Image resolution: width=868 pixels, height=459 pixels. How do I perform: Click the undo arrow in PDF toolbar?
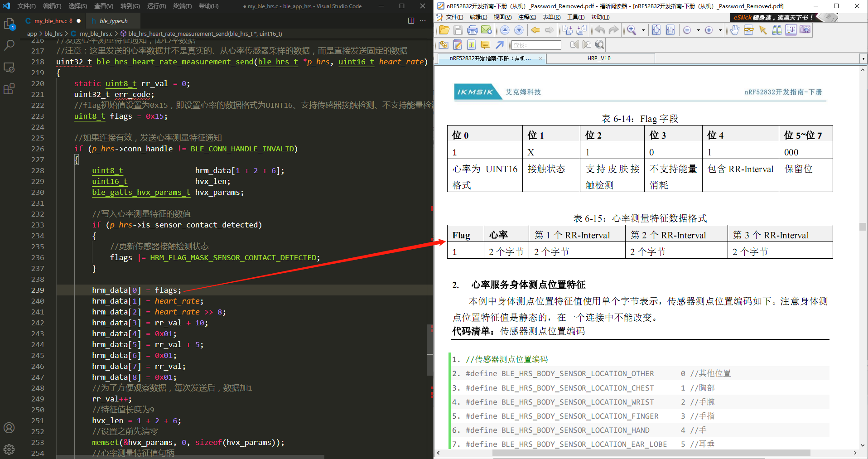click(x=600, y=30)
